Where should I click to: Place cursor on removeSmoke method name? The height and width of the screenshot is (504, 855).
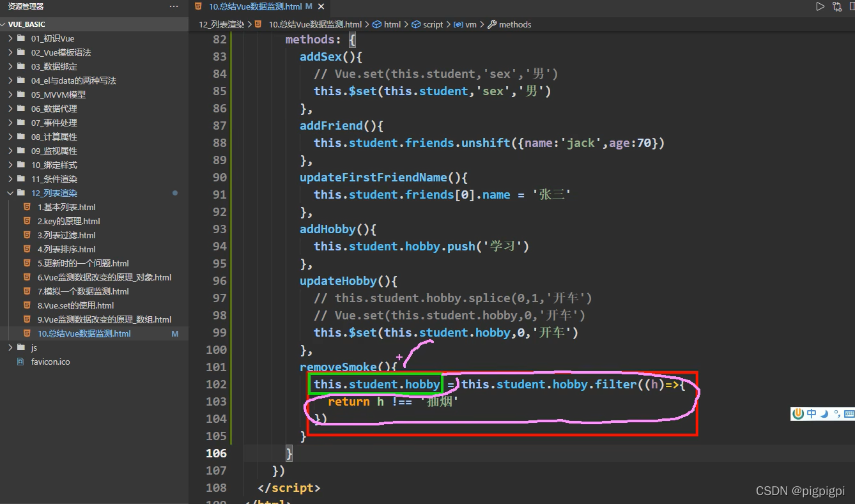[x=338, y=367]
